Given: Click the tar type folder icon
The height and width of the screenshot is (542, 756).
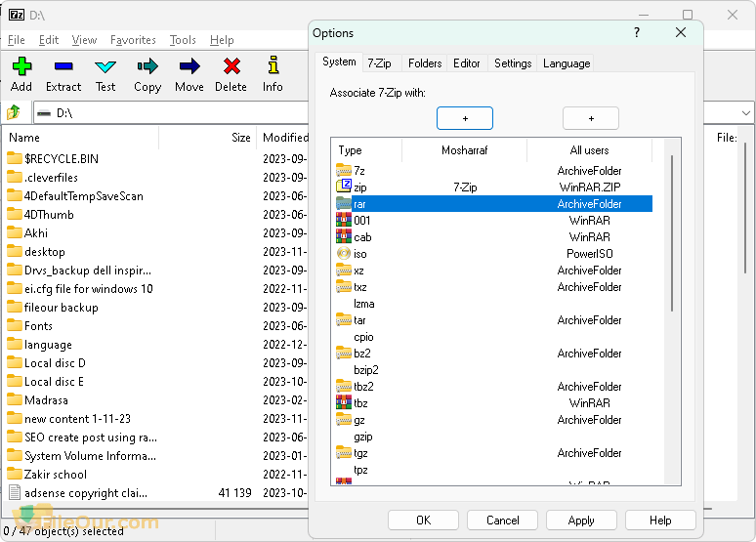Looking at the screenshot, I should click(x=343, y=319).
